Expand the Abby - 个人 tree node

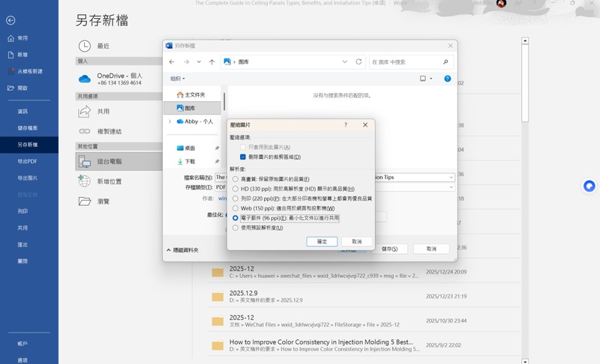coord(170,121)
